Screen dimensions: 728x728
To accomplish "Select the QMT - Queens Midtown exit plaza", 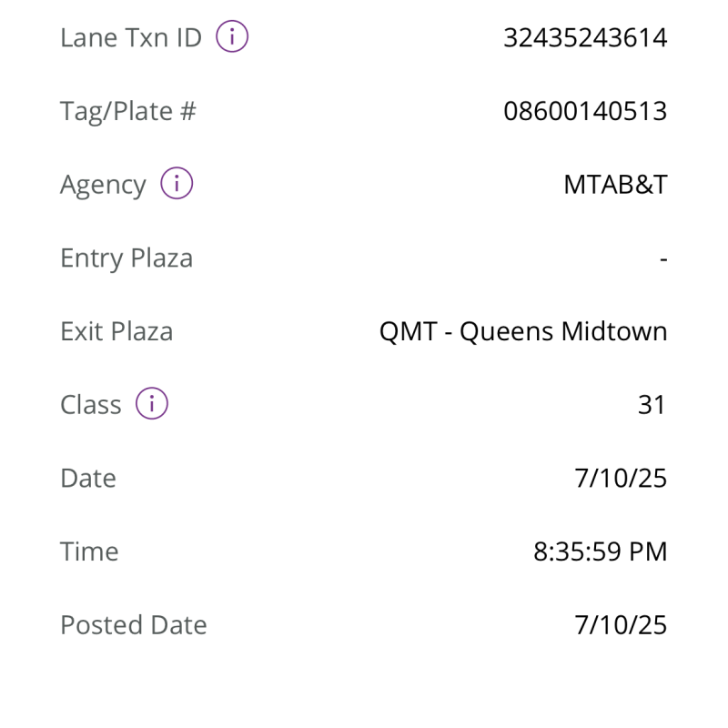I will [x=523, y=331].
